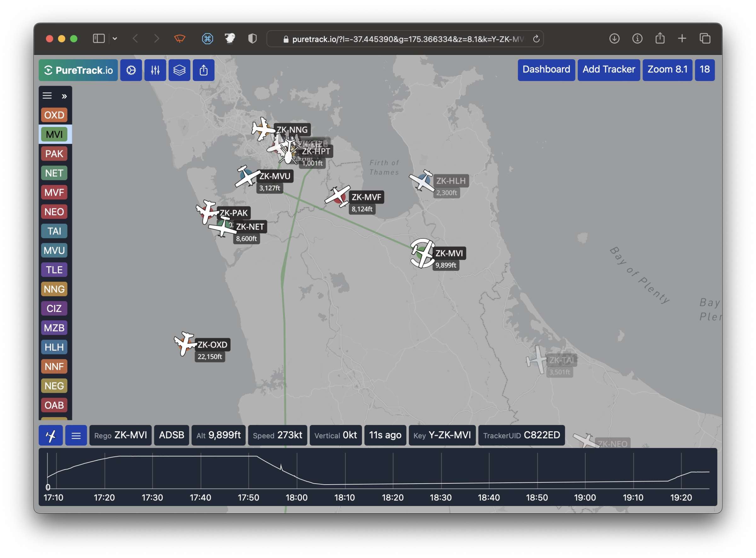Expand sidebar list with double chevron
The image size is (756, 558).
pyautogui.click(x=64, y=97)
